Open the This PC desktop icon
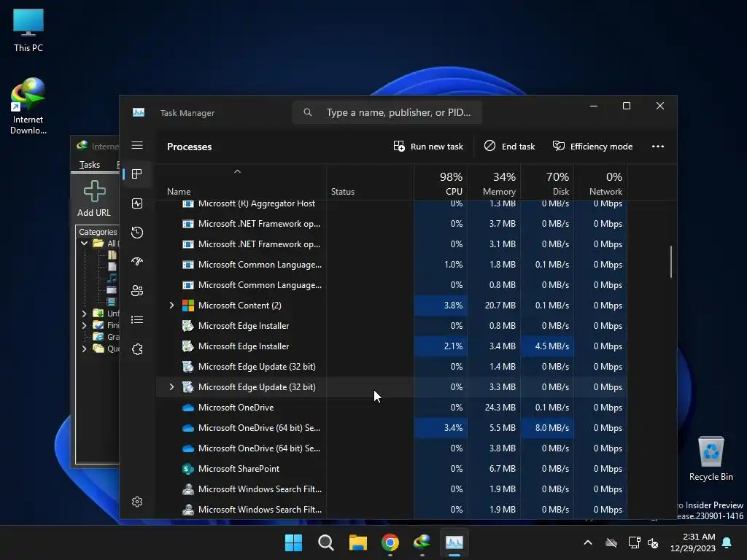This screenshot has height=560, width=747. [x=28, y=30]
